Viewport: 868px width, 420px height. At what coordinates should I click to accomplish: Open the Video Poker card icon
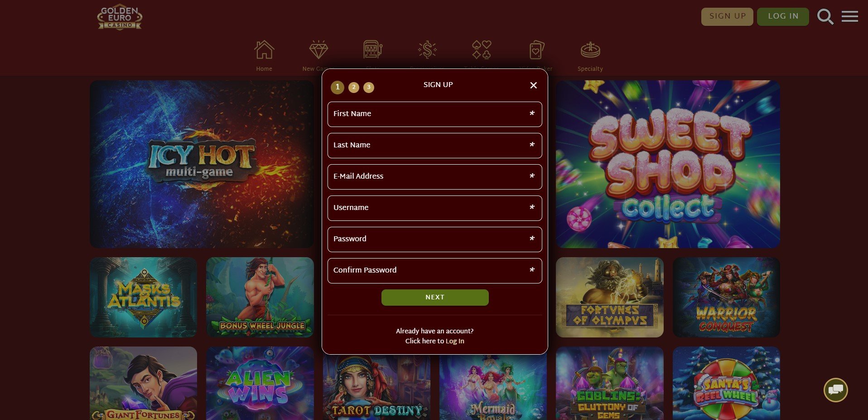(536, 50)
